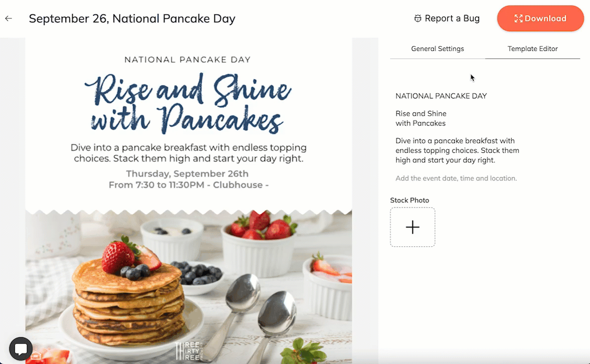Select the Rise and Shine headline on the flyer
This screenshot has width=590, height=364.
click(188, 103)
